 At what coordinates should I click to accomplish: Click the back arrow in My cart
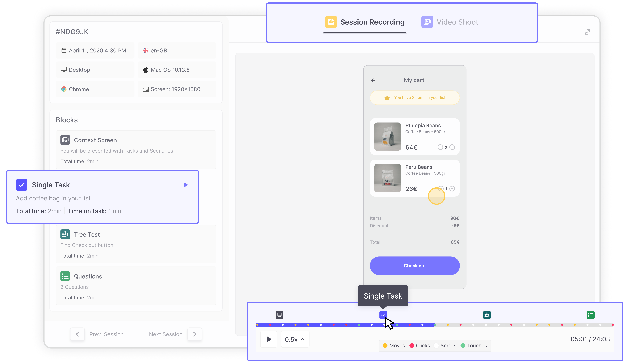point(373,80)
